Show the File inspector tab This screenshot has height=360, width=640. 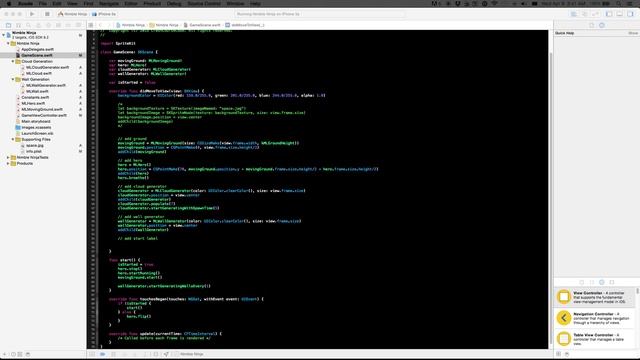pos(591,25)
